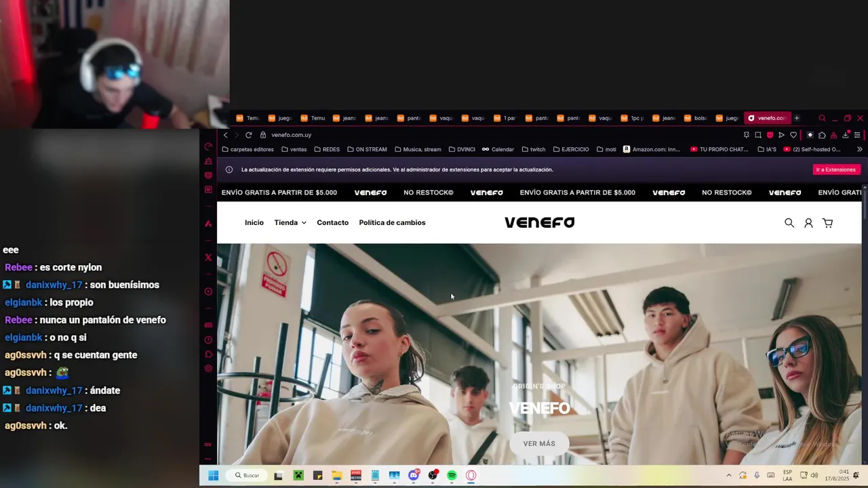Open the 'ON STREAM' bookmark folder
The image size is (868, 488).
tap(367, 149)
